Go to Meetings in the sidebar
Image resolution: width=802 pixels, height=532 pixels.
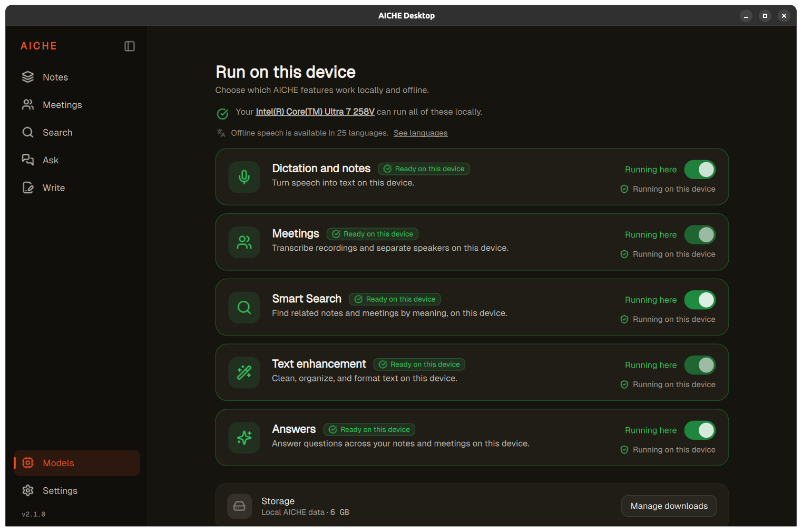pos(77,105)
